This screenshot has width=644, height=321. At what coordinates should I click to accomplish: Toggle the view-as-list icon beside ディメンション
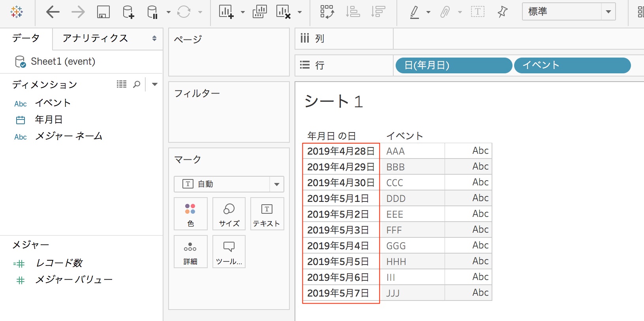pos(122,84)
